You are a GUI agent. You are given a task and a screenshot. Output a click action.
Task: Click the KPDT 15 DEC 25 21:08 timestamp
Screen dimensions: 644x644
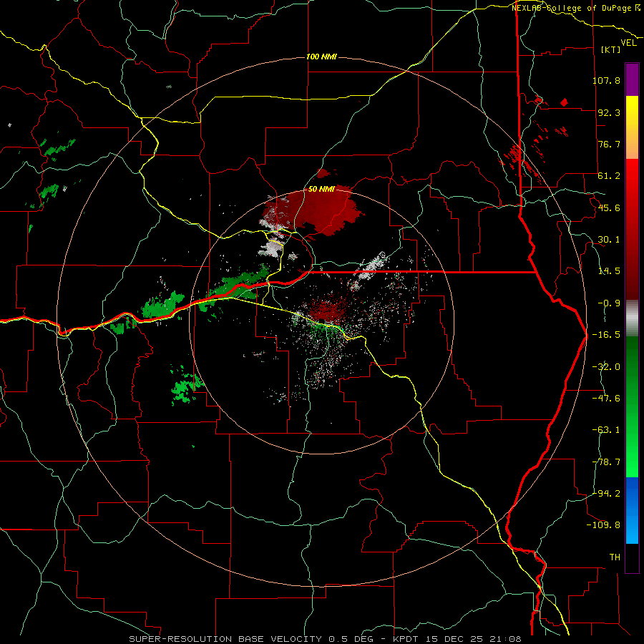(457, 639)
